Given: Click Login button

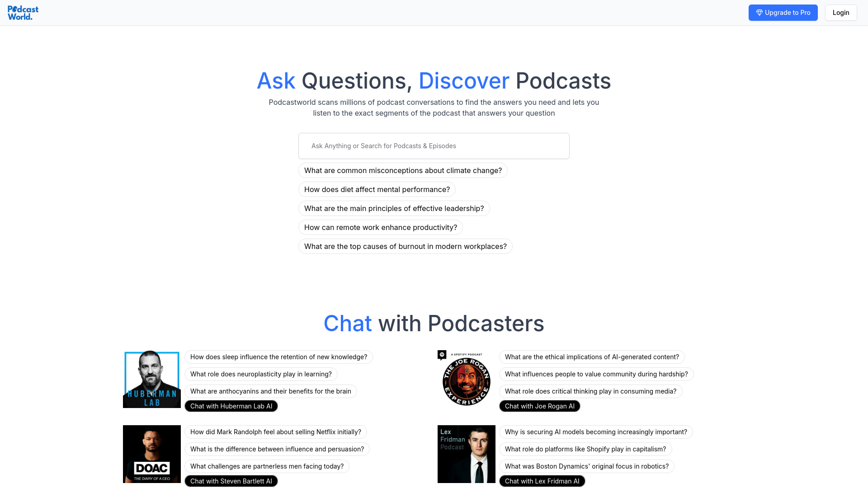Looking at the screenshot, I should [x=841, y=13].
